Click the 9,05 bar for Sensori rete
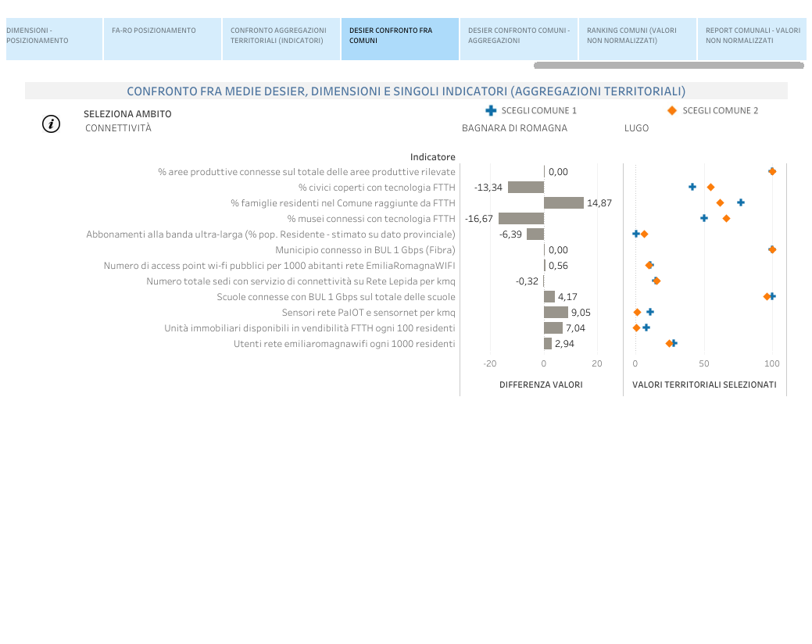The height and width of the screenshot is (644, 812). coord(556,312)
